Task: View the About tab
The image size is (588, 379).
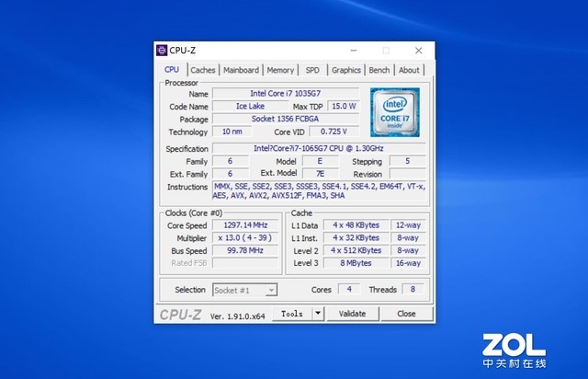Action: pos(409,70)
